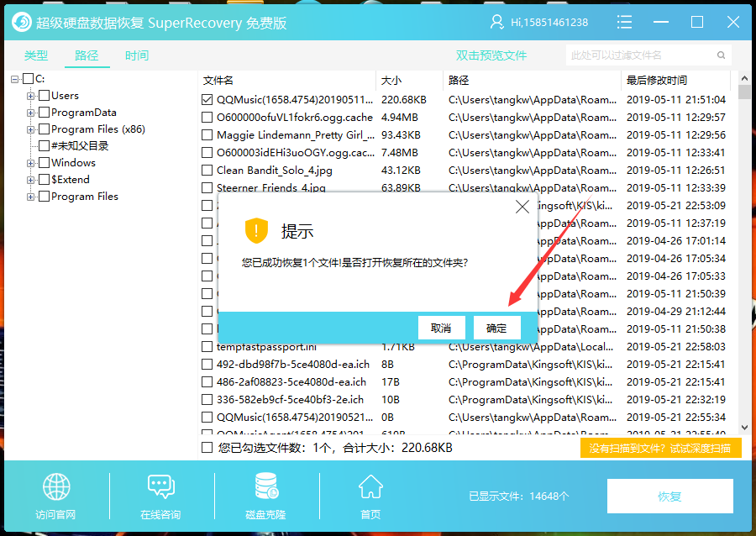Viewport: 756px width, 536px height.
Task: Collapse the C: drive tree node
Action: (x=15, y=79)
